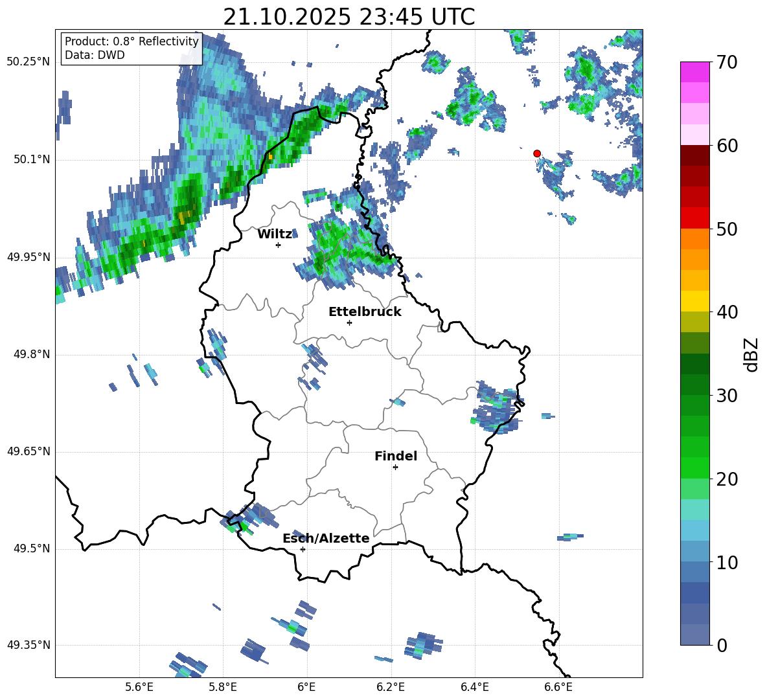The image size is (767, 700).
Task: Click the 'dBZ' colorbar axis label
Action: (x=752, y=354)
